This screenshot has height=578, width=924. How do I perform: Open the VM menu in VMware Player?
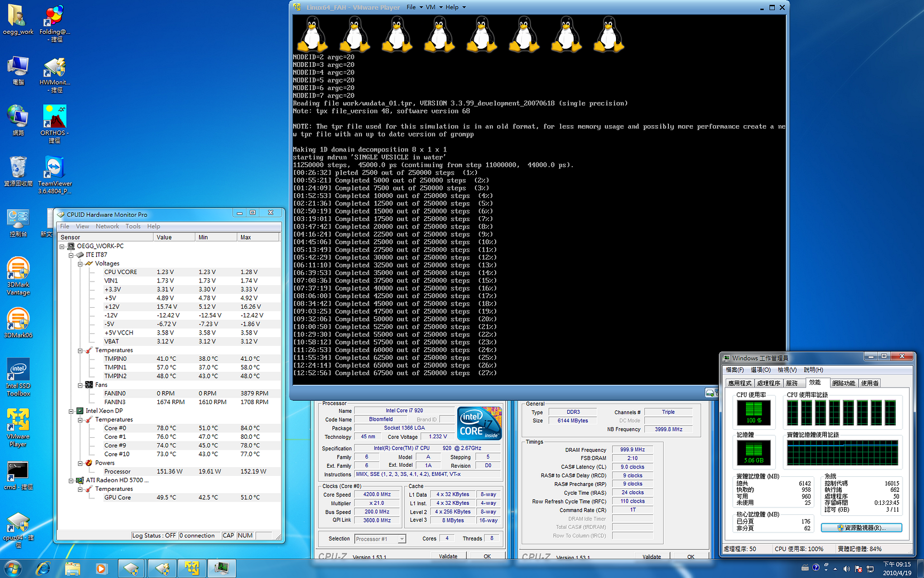pos(430,7)
